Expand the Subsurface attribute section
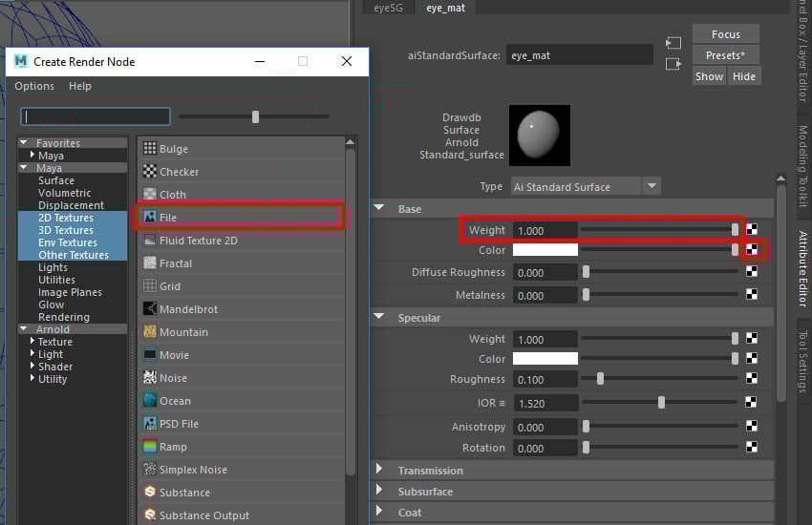 [379, 490]
